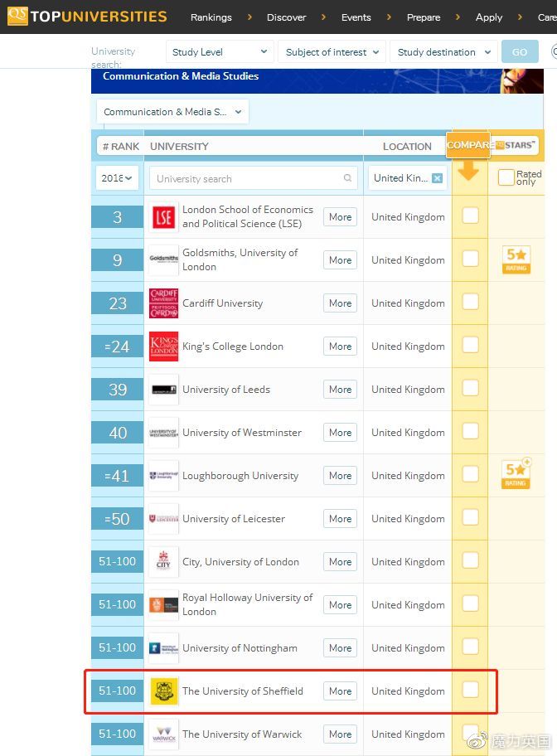The width and height of the screenshot is (557, 756).
Task: Click Goldsmiths 5-star rating badge
Action: click(516, 260)
